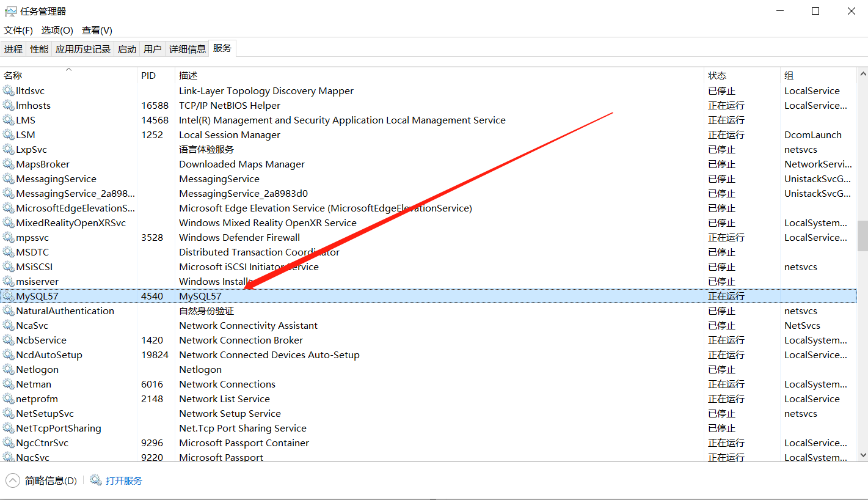
Task: Switch to the 进程 tab
Action: point(13,49)
